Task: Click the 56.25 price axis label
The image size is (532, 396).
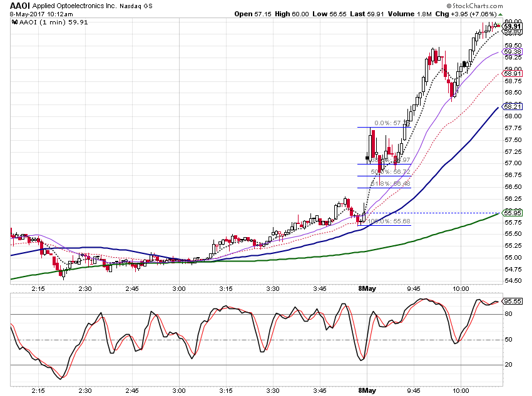Action: click(513, 199)
